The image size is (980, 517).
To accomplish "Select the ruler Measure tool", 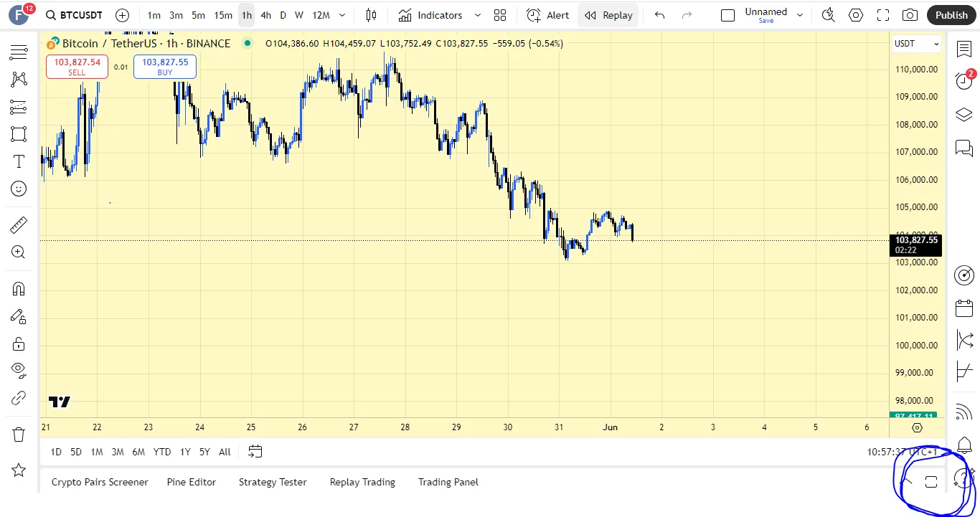I will (x=19, y=226).
